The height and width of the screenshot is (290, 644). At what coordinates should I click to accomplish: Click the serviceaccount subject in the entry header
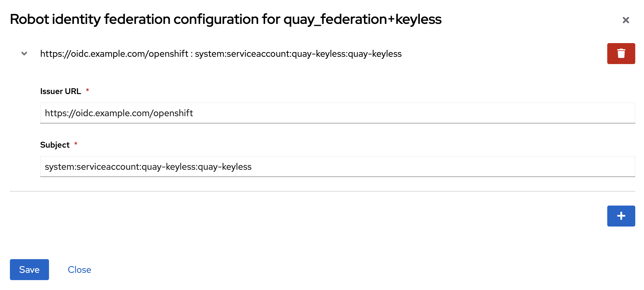(298, 54)
